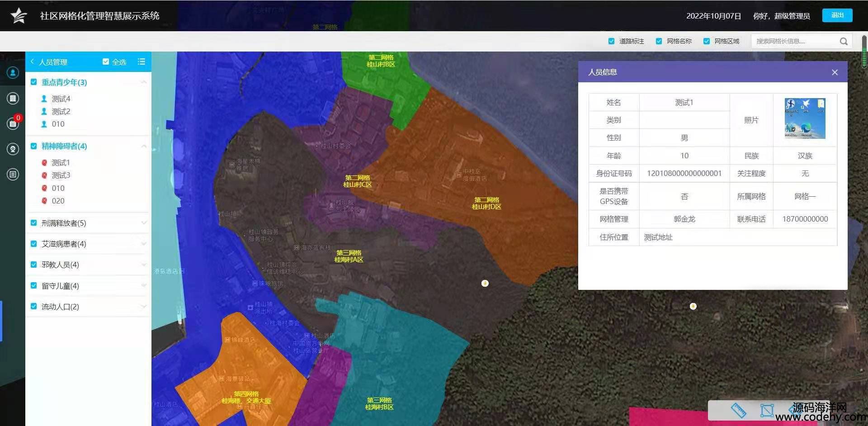Viewport: 868px width, 426px height.
Task: Select 020 under 精神障碍者
Action: click(x=58, y=201)
